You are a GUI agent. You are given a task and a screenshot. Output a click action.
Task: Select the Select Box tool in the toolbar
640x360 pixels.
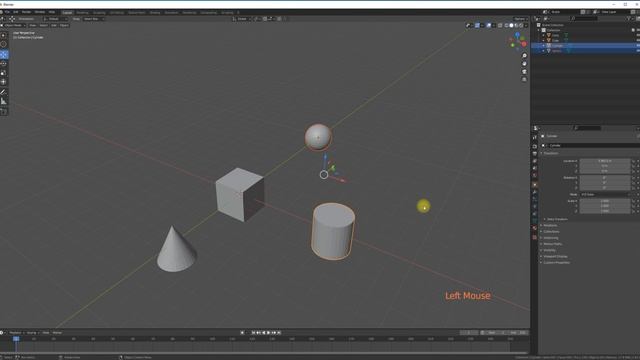[4, 36]
